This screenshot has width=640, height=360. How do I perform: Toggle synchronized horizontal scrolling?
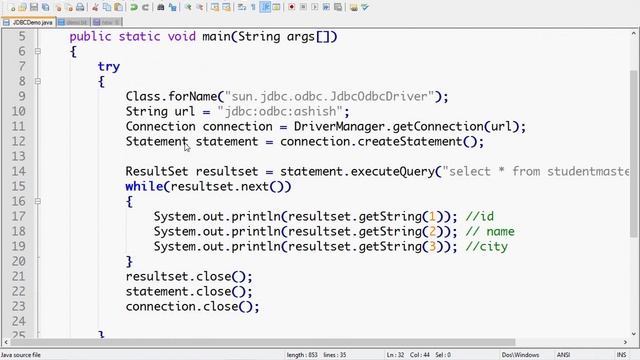pos(226,7)
